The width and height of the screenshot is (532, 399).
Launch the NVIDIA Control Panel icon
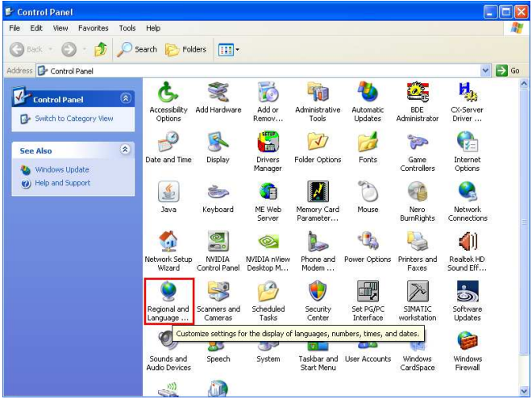tap(218, 251)
